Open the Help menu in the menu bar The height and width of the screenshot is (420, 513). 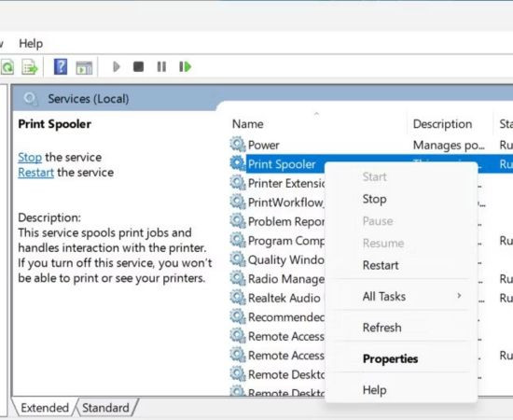coord(31,44)
